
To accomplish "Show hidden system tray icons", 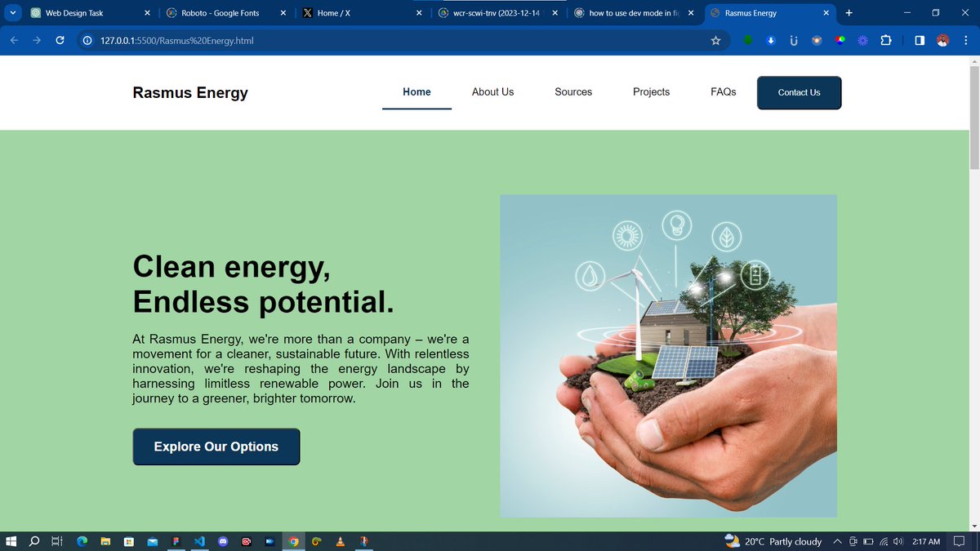I will [838, 541].
